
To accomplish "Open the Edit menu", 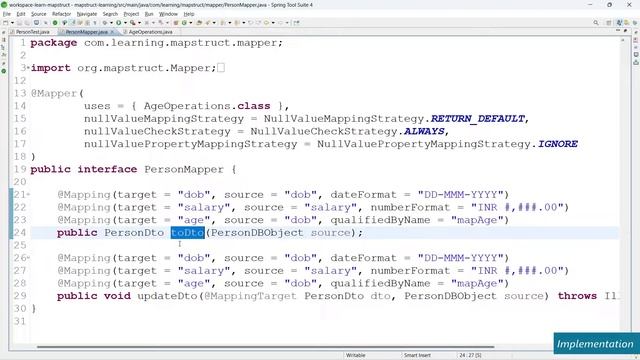I will pyautogui.click(x=21, y=14).
